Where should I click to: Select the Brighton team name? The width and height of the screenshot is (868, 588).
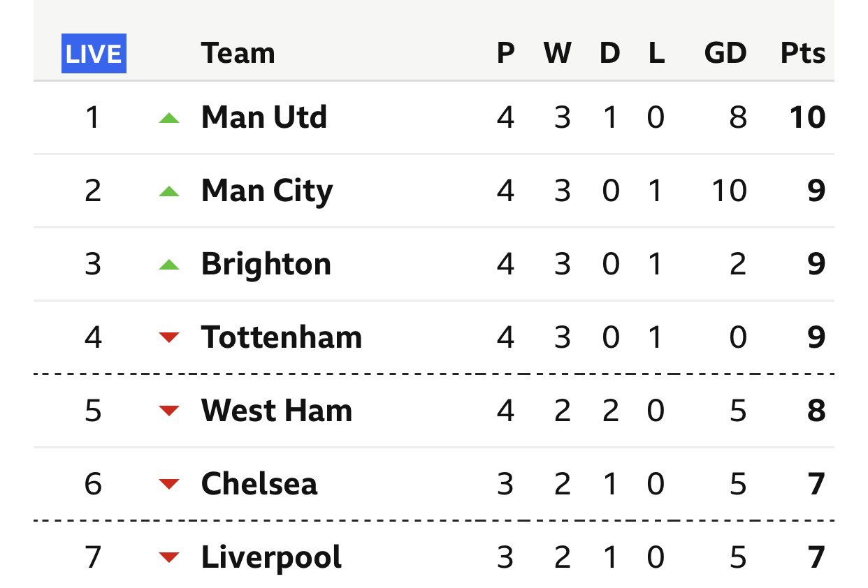point(266,265)
